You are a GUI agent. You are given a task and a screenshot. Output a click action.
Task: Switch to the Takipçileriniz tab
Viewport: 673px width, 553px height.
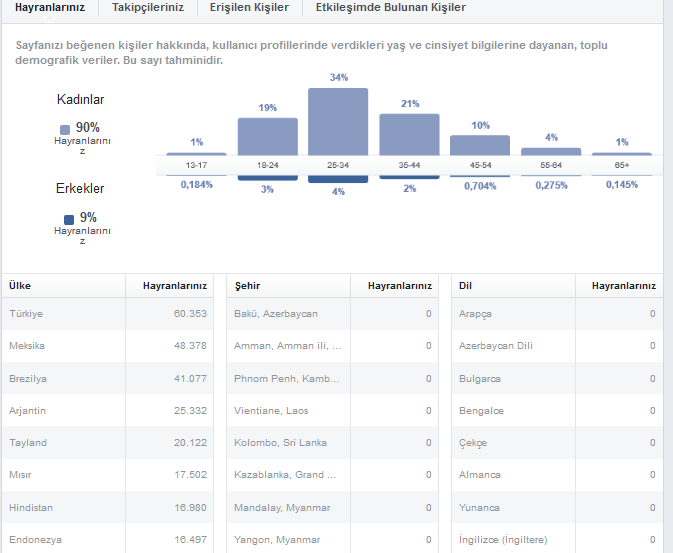point(148,7)
